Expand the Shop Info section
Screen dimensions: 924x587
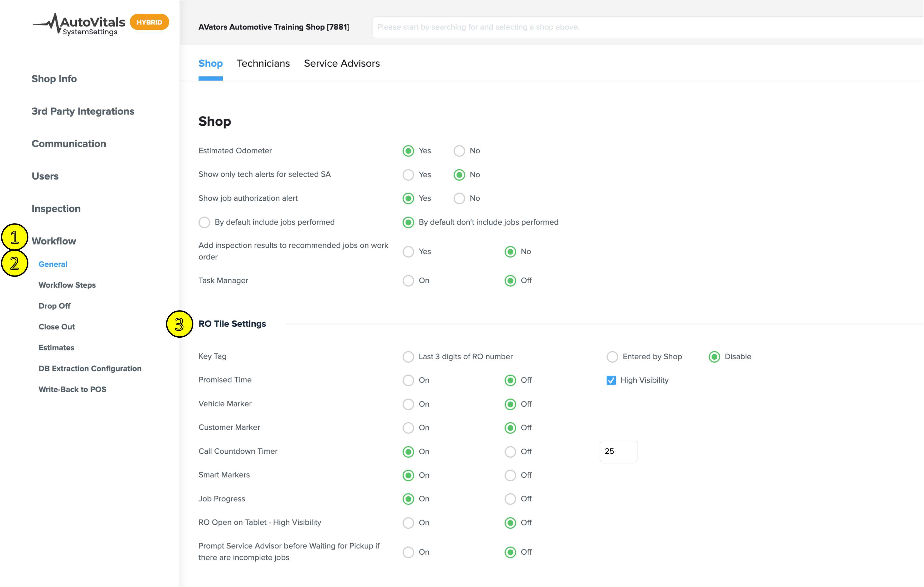pos(54,79)
